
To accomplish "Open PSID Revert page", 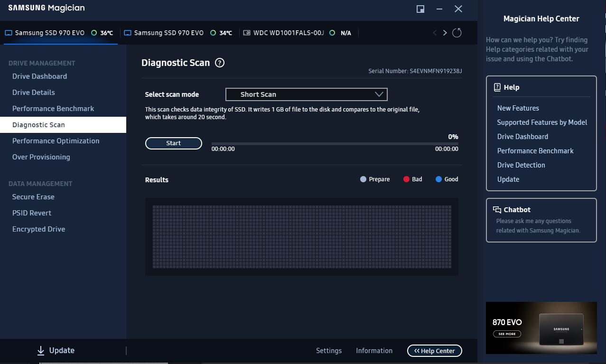I will pos(32,213).
